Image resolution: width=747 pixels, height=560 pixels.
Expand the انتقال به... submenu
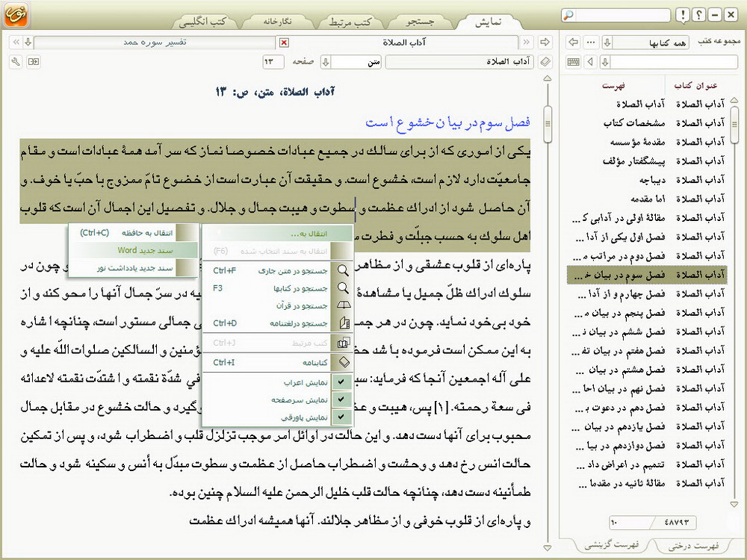click(x=277, y=233)
